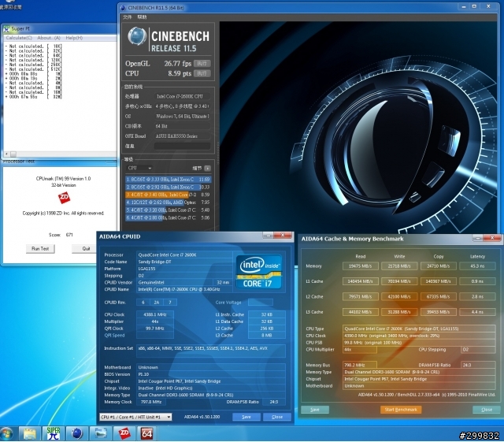Screen dimensions: 504x442
Task: Open ZD CPUmark taskbar icon
Action: [124, 433]
